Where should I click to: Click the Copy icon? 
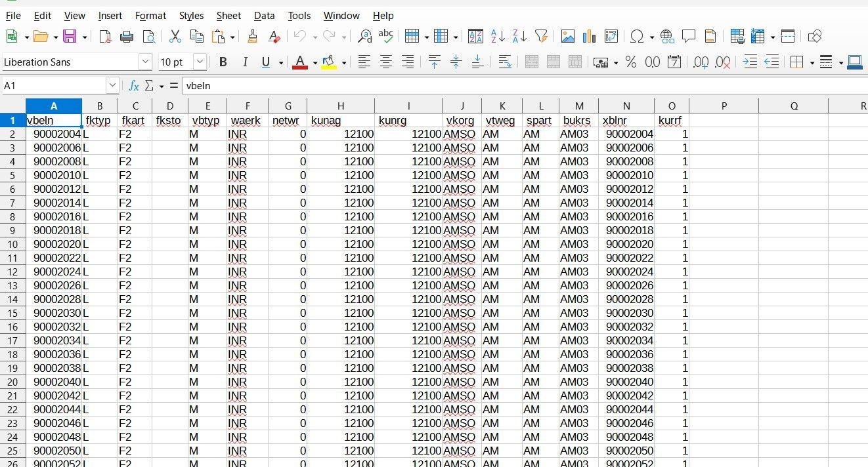[196, 37]
